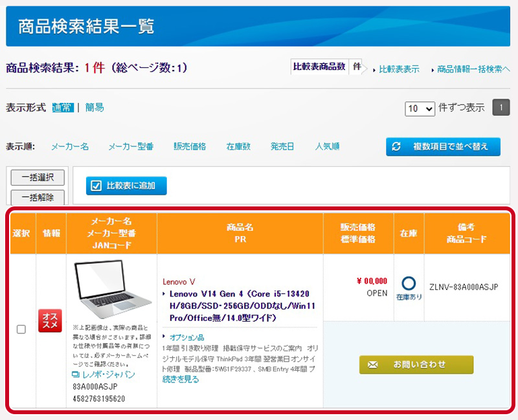The height and width of the screenshot is (420, 518).
Task: Expand the オプション品 section
Action: [186, 337]
